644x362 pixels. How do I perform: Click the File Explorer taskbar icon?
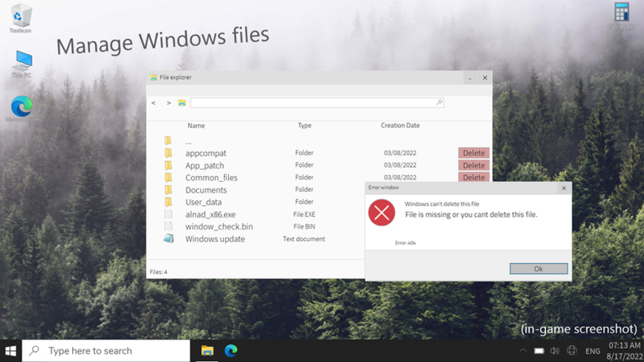point(207,350)
